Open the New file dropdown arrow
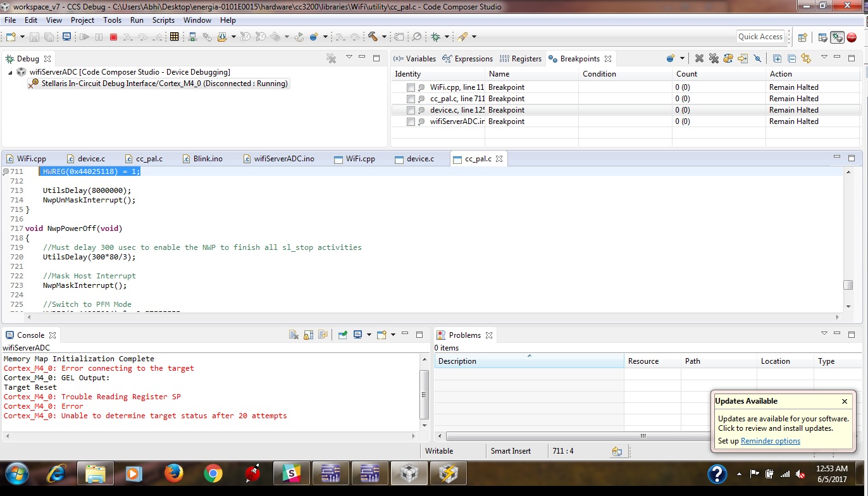 pyautogui.click(x=22, y=37)
